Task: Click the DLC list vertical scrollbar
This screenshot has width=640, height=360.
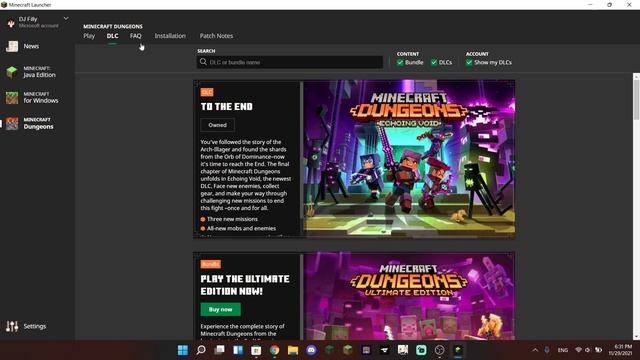Action: click(636, 99)
